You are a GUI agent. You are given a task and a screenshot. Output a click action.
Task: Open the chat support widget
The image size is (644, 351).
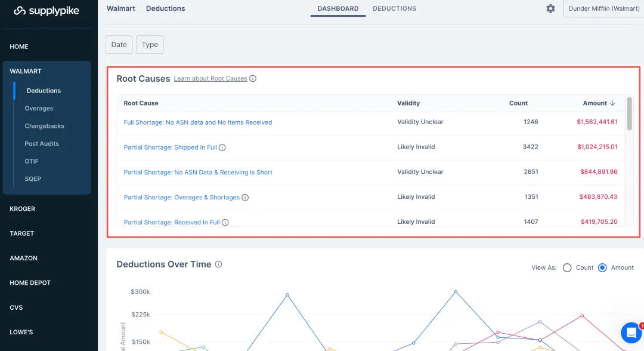[x=630, y=332]
